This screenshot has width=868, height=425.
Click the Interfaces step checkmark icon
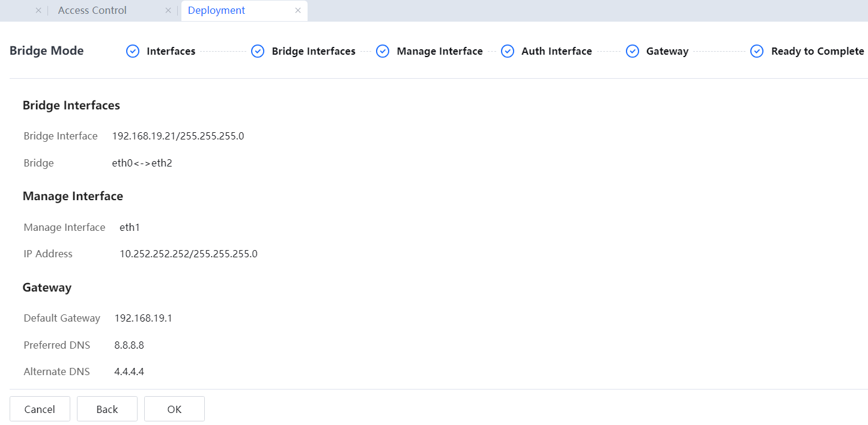click(133, 52)
